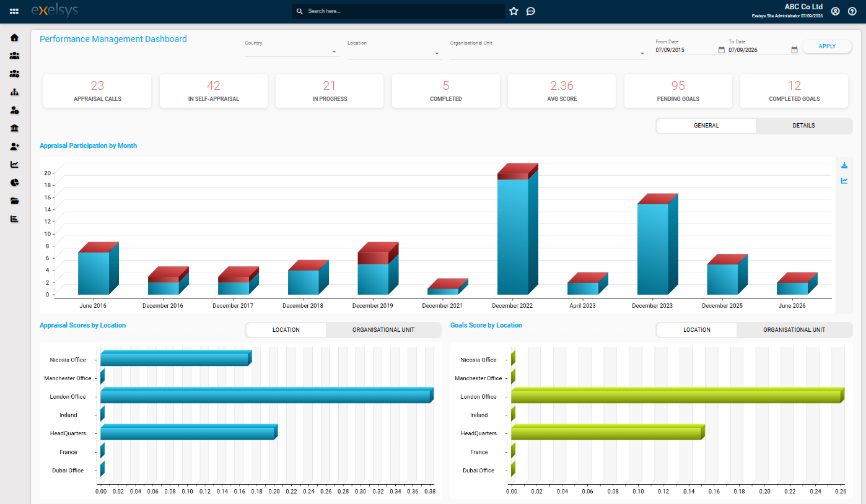This screenshot has width=866, height=504.
Task: Click the search magnifier icon
Action: (x=300, y=11)
